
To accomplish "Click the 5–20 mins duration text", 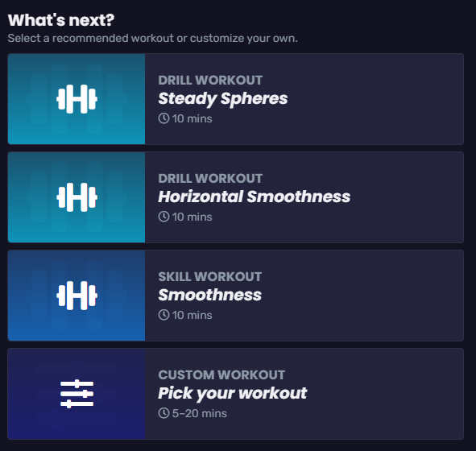I will pyautogui.click(x=200, y=413).
